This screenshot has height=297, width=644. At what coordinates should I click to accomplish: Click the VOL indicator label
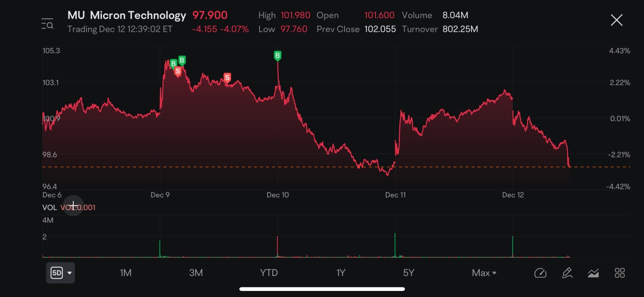pyautogui.click(x=50, y=207)
